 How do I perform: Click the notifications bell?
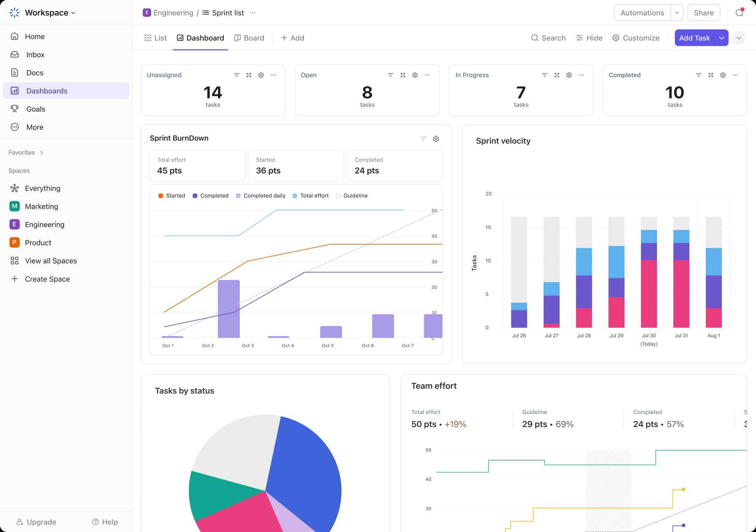740,13
